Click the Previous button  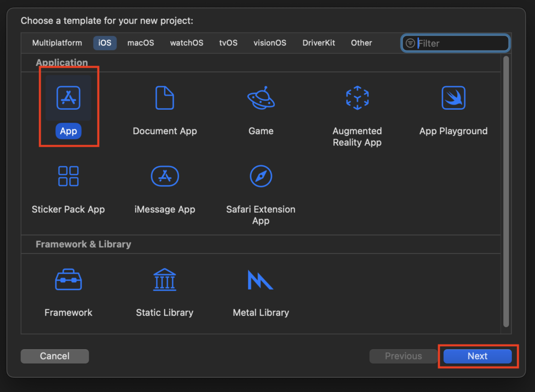pyautogui.click(x=403, y=356)
